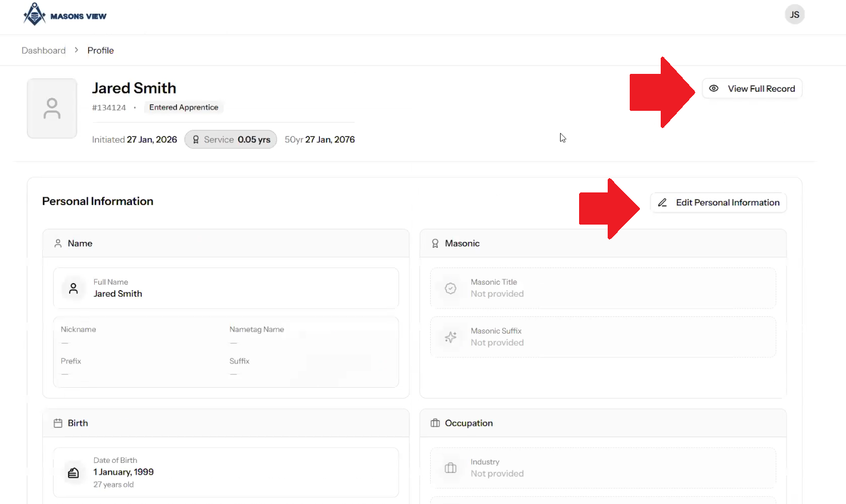
Task: Click the Industry field label
Action: click(x=485, y=462)
